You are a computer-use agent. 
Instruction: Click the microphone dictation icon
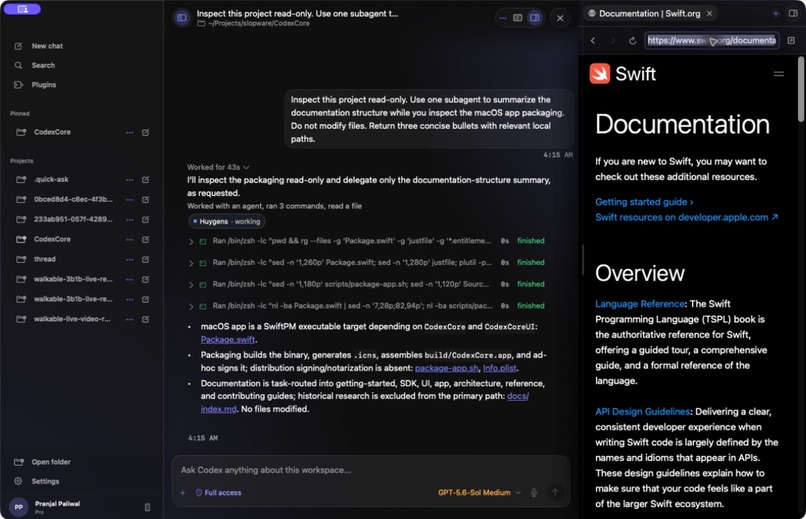pos(534,493)
